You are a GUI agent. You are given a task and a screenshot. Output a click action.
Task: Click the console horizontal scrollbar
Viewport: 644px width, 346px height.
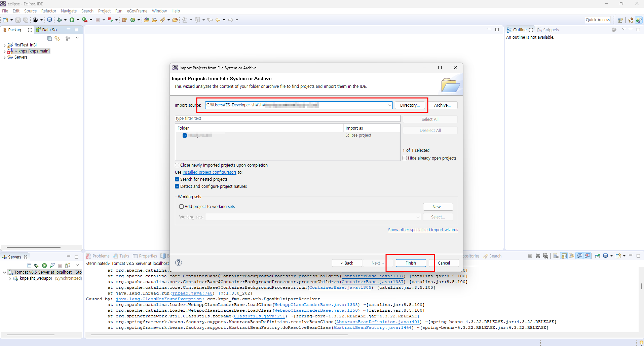219,335
